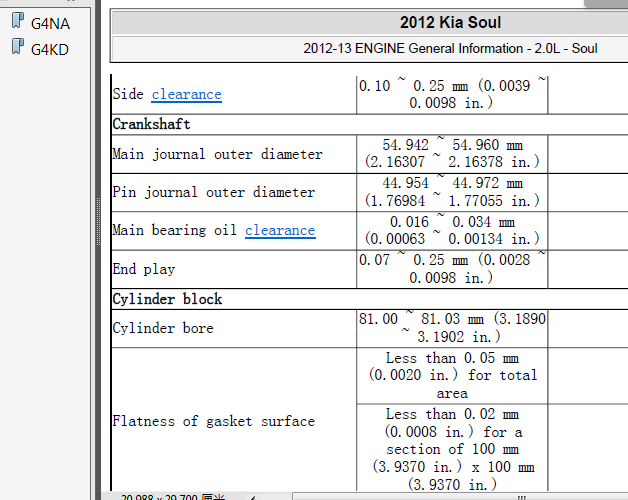Click the G4KD bookmark icon
This screenshot has width=628, height=500.
18,46
